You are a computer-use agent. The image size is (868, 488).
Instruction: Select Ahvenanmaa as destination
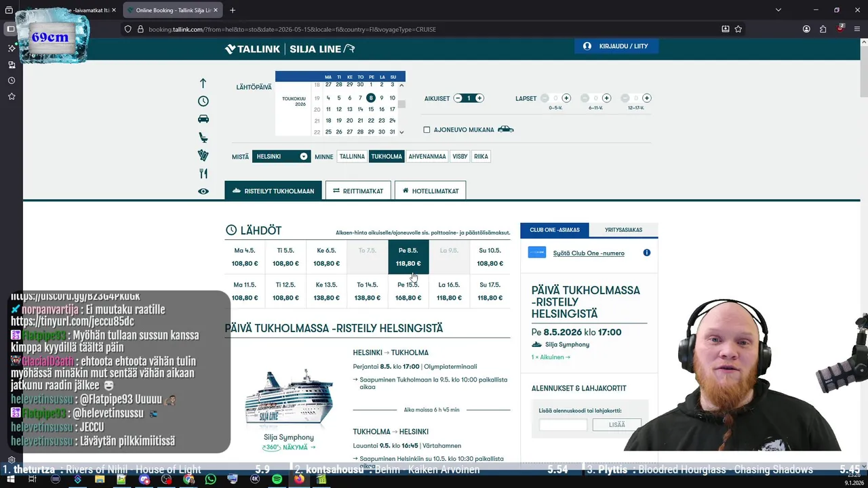(427, 157)
